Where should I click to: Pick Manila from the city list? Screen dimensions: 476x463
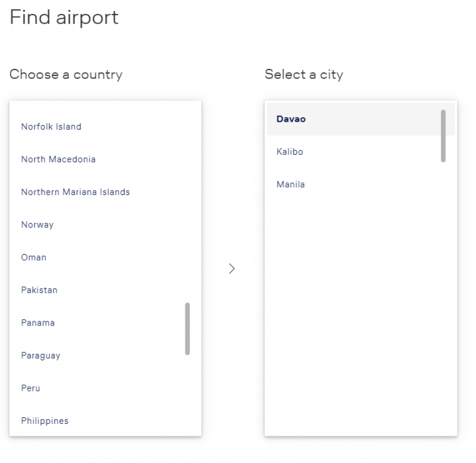click(291, 185)
